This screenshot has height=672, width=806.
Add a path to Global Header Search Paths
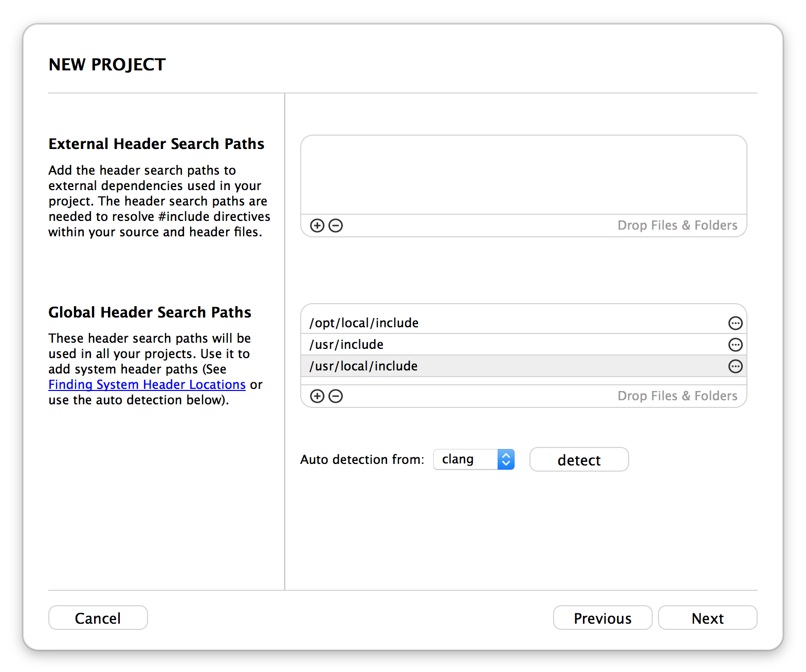pos(317,396)
